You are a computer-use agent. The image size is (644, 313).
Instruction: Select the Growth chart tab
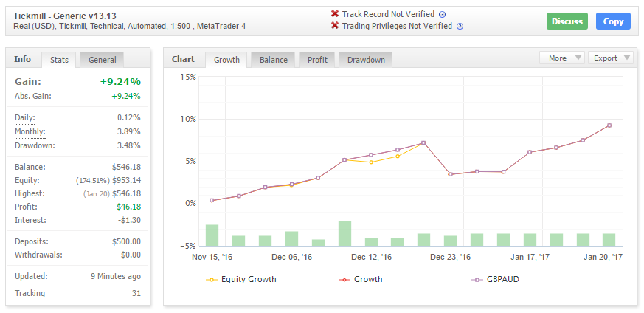(226, 60)
